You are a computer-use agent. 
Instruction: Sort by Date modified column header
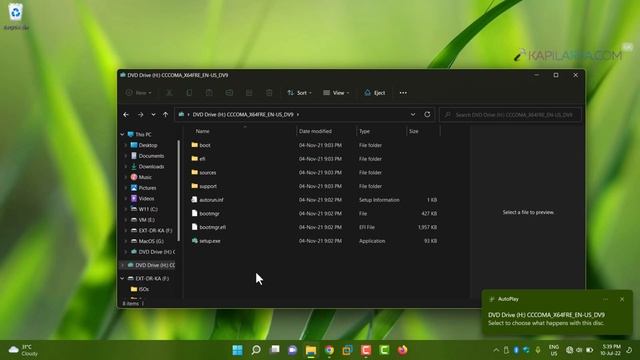315,131
